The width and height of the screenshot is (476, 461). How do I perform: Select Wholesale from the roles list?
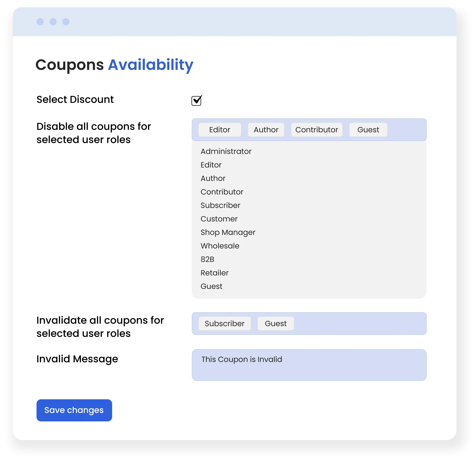[220, 246]
